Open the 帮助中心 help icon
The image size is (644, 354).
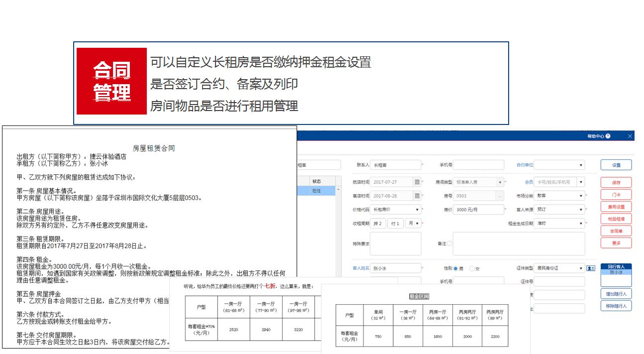(608, 136)
